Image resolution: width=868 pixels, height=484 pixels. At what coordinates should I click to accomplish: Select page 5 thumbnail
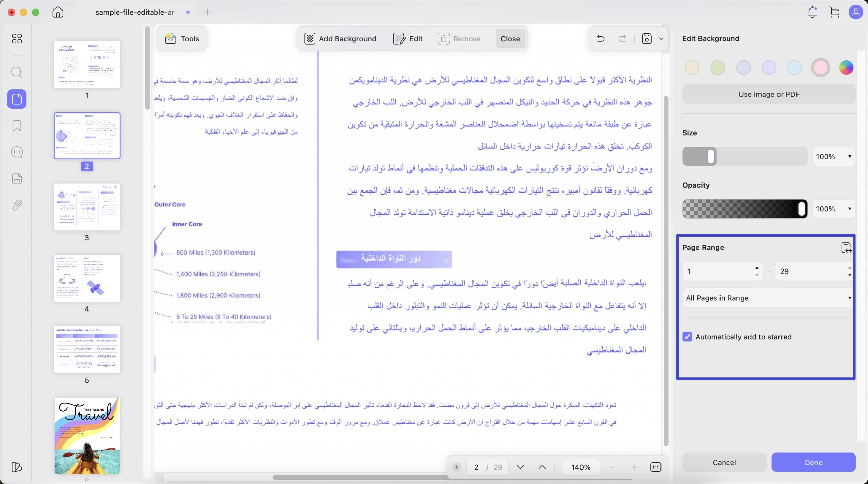(x=87, y=349)
